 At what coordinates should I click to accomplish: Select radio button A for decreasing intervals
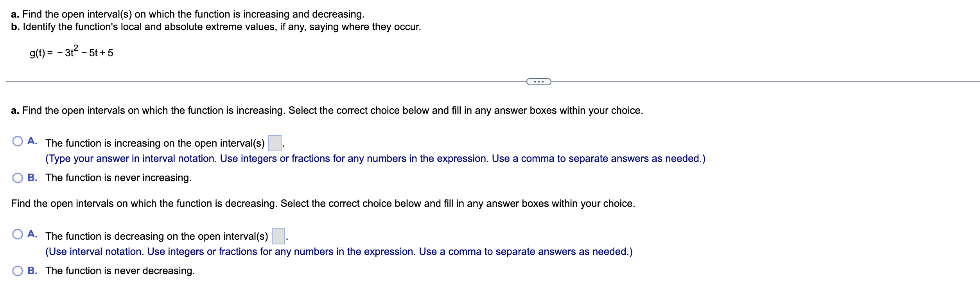click(x=18, y=234)
